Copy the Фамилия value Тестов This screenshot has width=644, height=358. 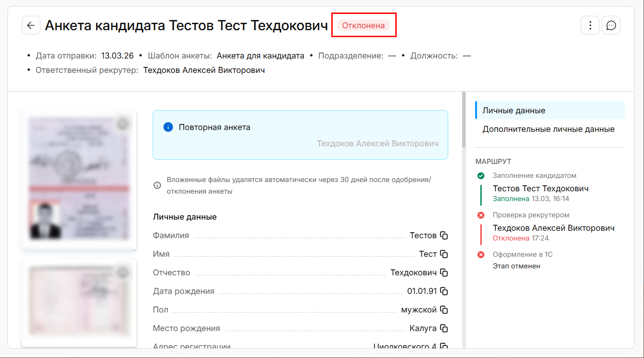[444, 235]
